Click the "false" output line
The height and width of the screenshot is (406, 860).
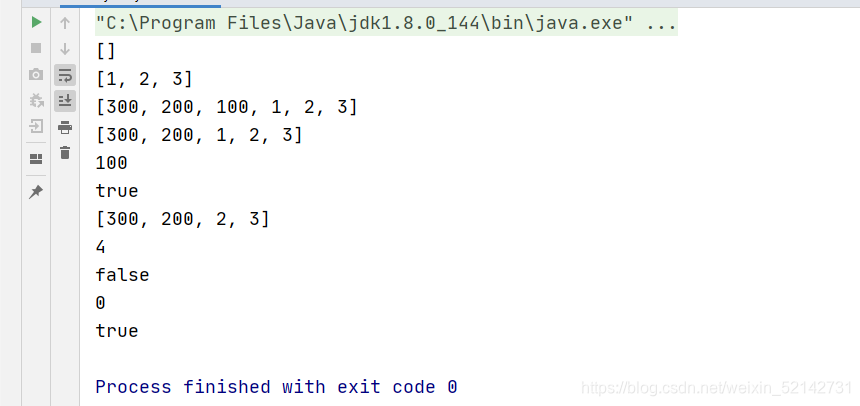click(122, 275)
